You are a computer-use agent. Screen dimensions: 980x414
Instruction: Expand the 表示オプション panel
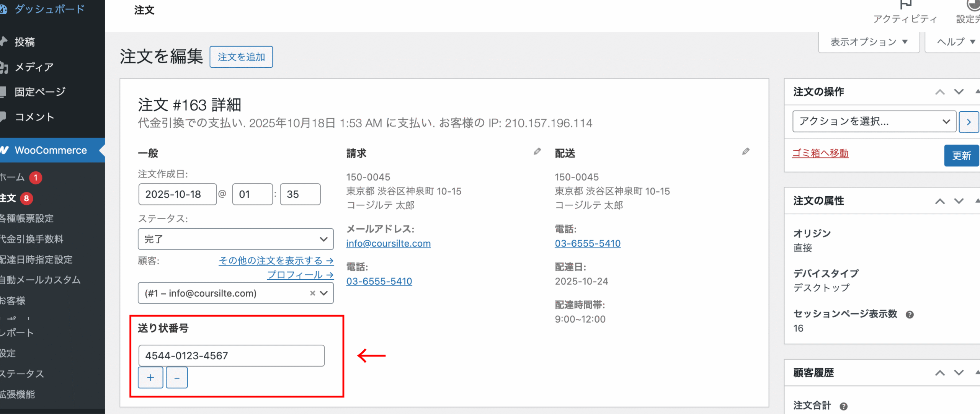[869, 42]
